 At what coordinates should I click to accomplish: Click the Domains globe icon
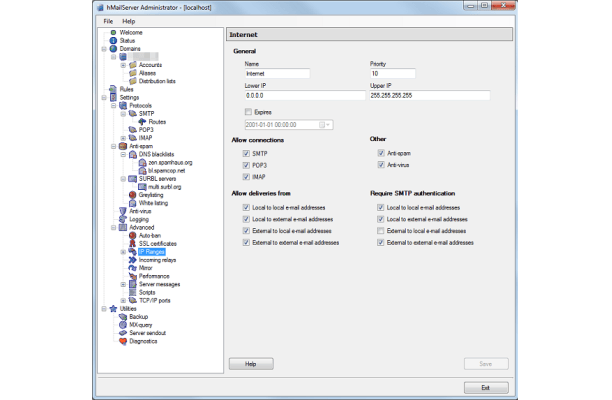[113, 49]
